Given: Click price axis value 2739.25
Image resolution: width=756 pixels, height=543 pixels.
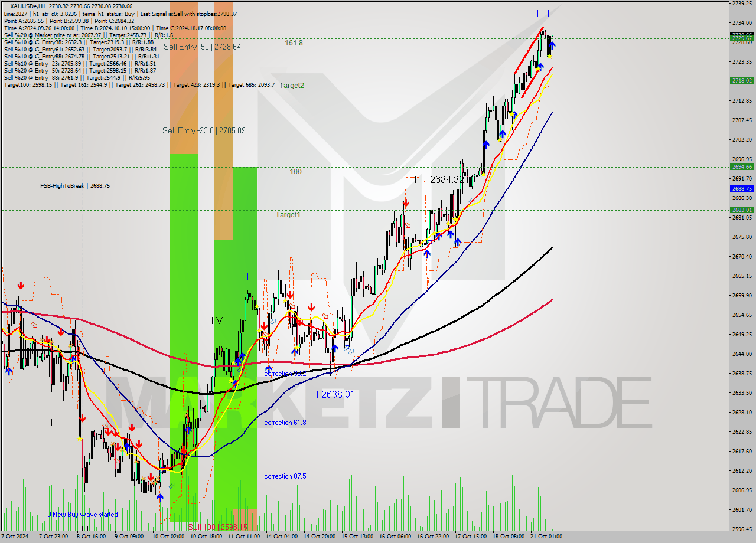Looking at the screenshot, I should pos(742,4).
